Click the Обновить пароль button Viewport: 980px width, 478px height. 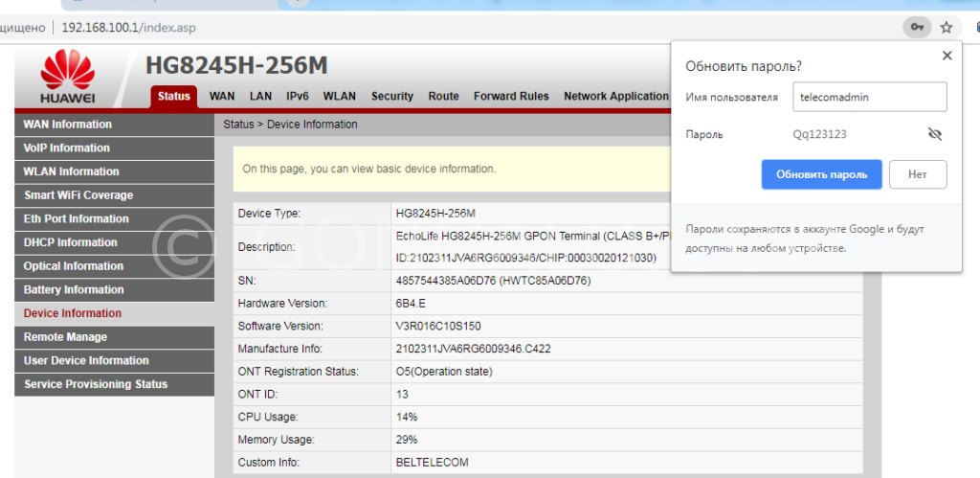pyautogui.click(x=821, y=174)
